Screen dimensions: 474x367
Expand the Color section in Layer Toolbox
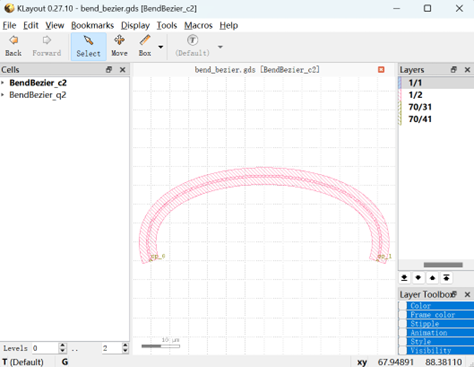coord(440,306)
